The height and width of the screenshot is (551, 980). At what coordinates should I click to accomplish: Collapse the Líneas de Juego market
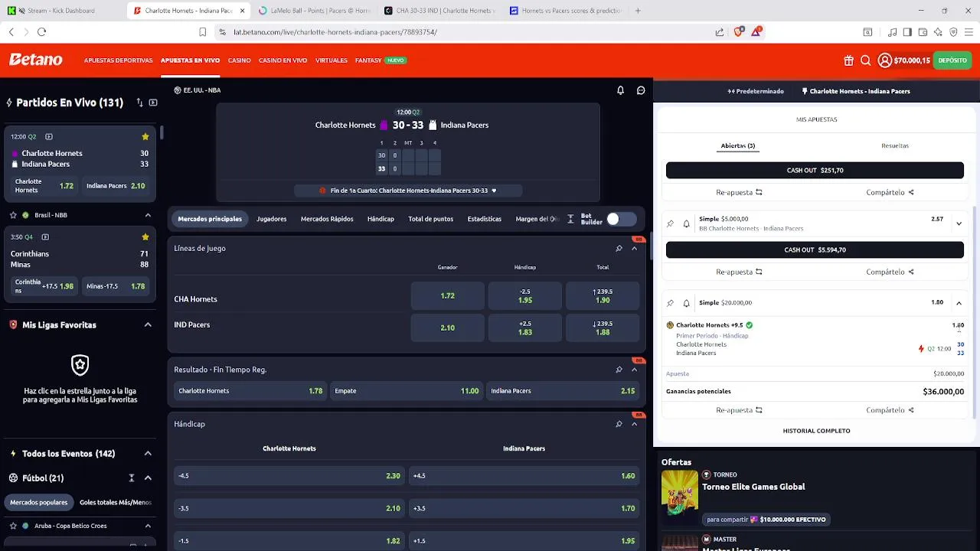[x=634, y=249]
